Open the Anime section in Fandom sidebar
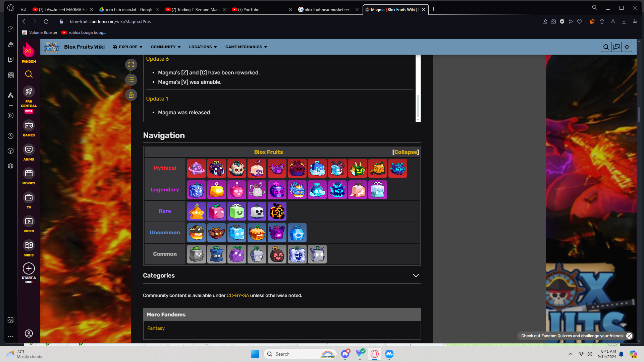The height and width of the screenshot is (362, 644). [29, 153]
